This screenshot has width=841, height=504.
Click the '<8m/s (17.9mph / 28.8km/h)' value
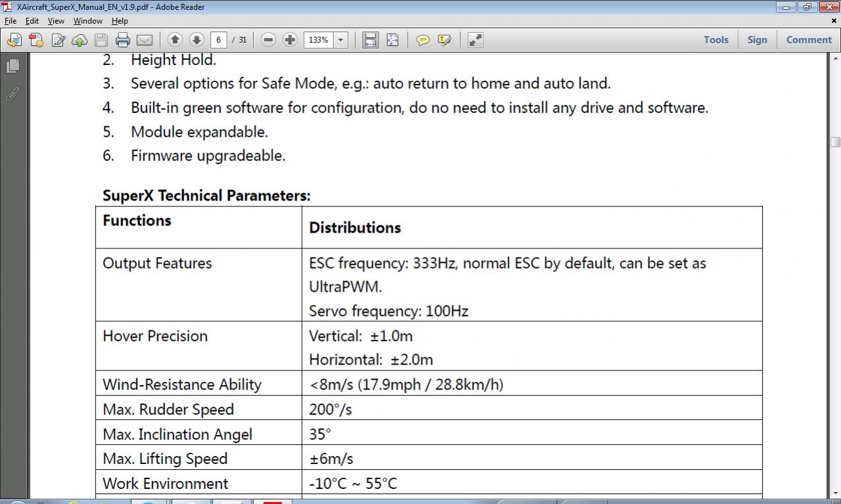click(x=406, y=384)
